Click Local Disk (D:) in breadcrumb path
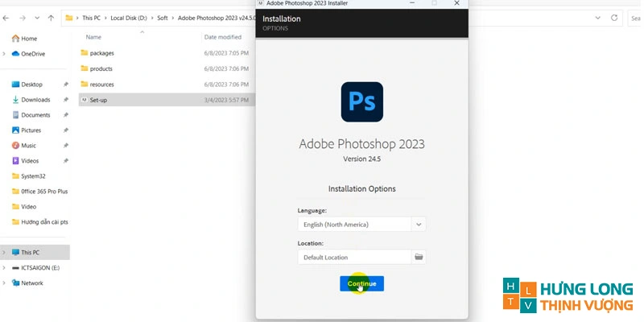The image size is (644, 322). (x=130, y=16)
